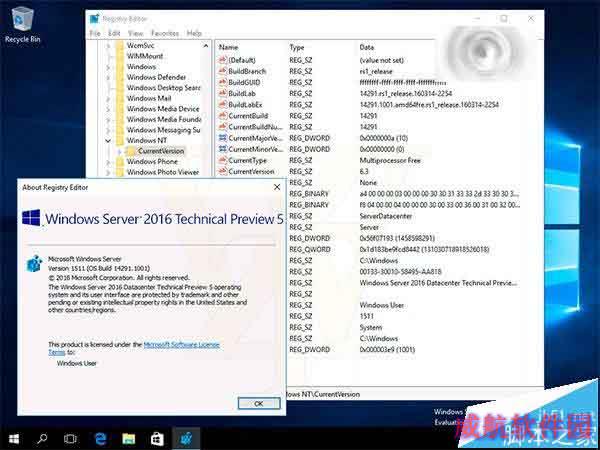The height and width of the screenshot is (450, 600).
Task: Click the value 6.3 in Data column
Action: [x=364, y=171]
